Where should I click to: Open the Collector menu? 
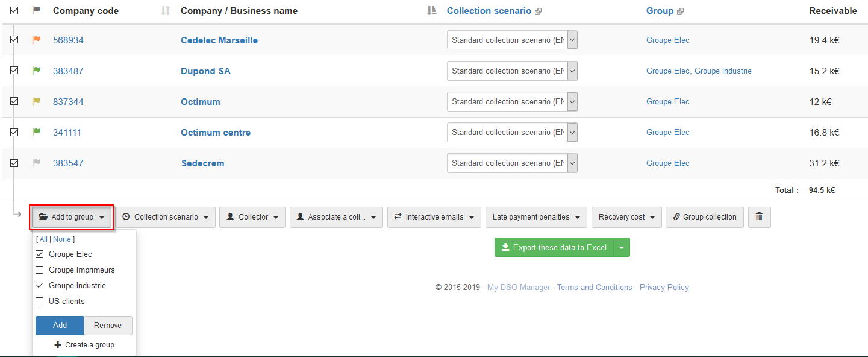click(x=252, y=217)
